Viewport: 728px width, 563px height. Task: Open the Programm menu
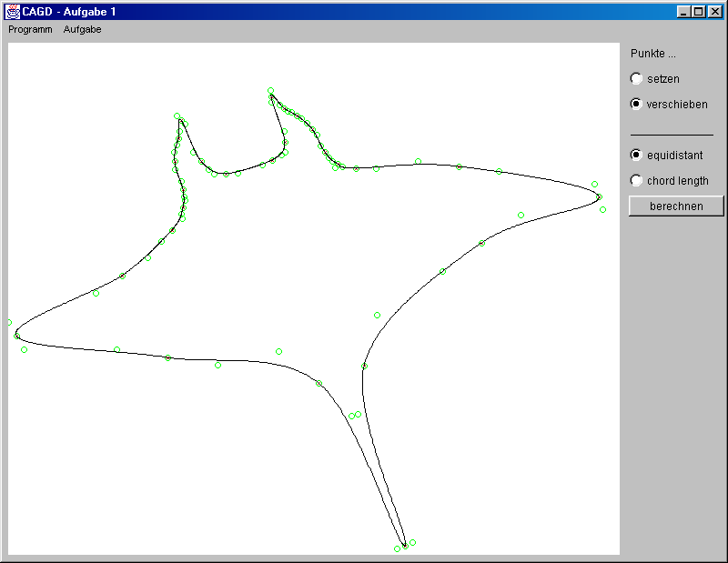click(x=30, y=29)
